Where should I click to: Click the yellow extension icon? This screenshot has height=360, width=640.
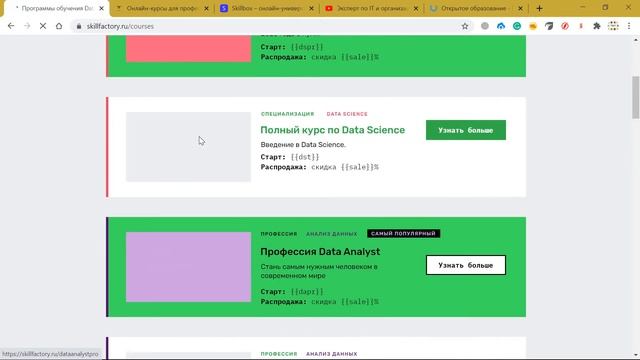tap(533, 26)
